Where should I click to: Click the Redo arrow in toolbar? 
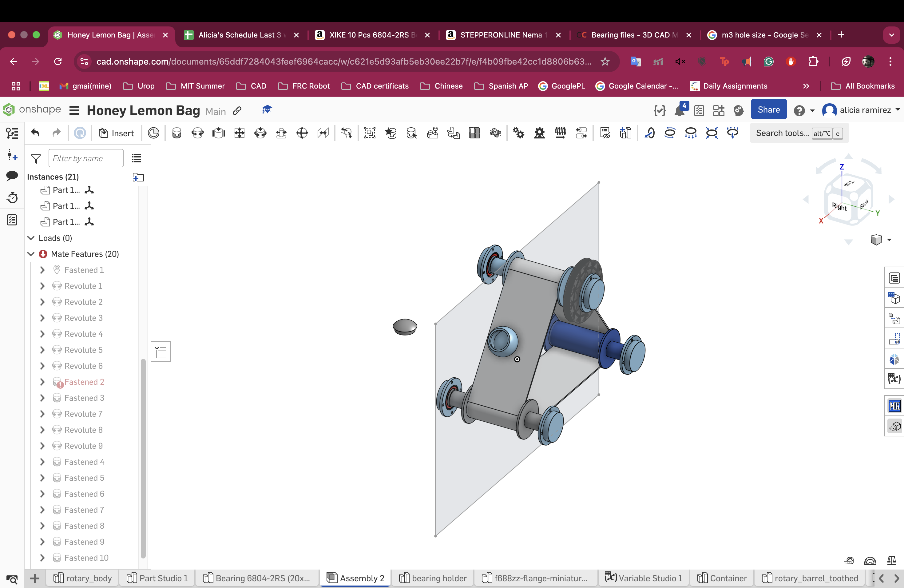[x=56, y=133]
